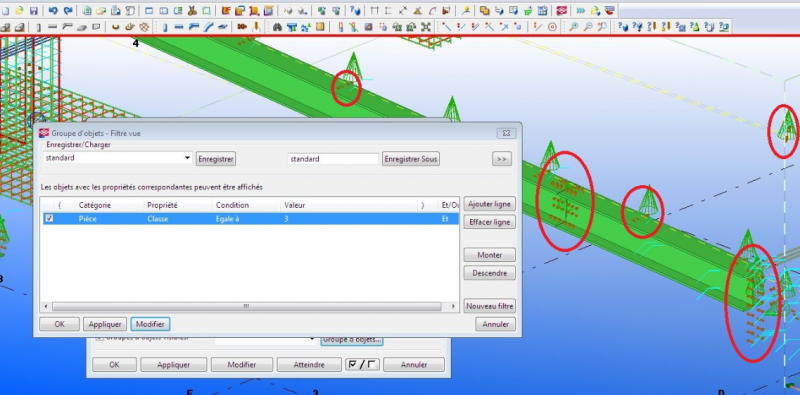
Task: Click the blue selection filter funnel icon
Action: click(292, 27)
